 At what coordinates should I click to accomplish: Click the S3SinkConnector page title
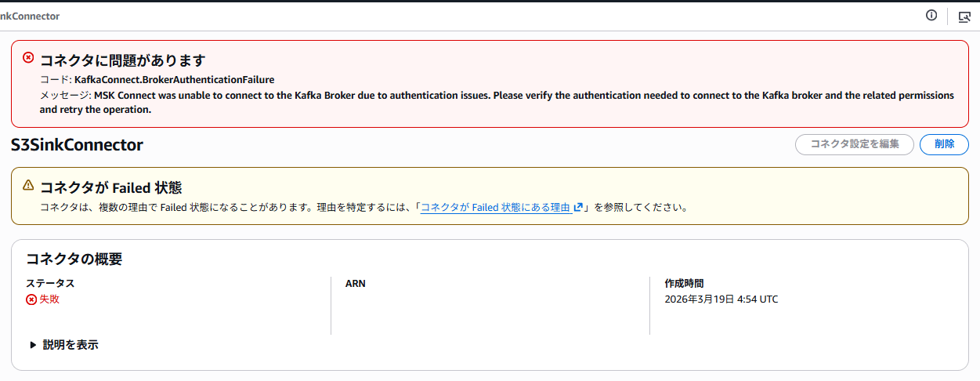(x=77, y=145)
